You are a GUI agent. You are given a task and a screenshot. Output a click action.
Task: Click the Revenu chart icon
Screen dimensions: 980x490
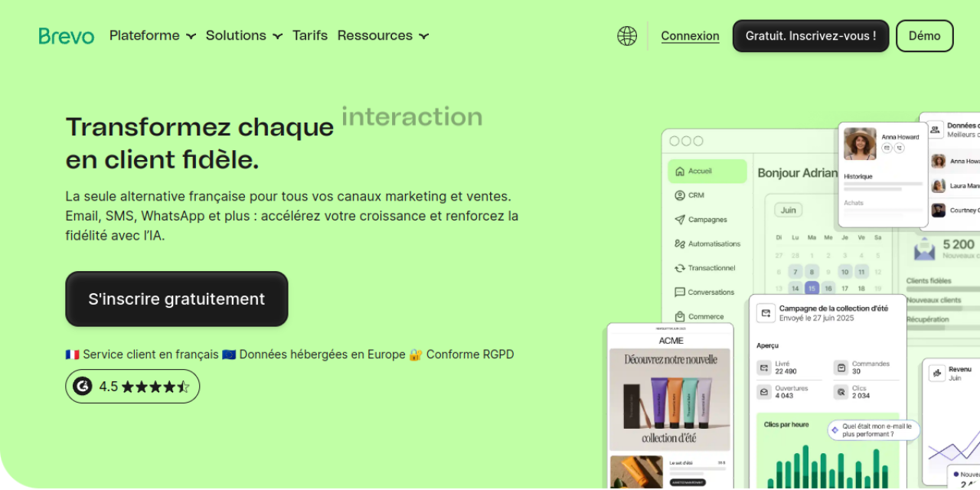937,373
